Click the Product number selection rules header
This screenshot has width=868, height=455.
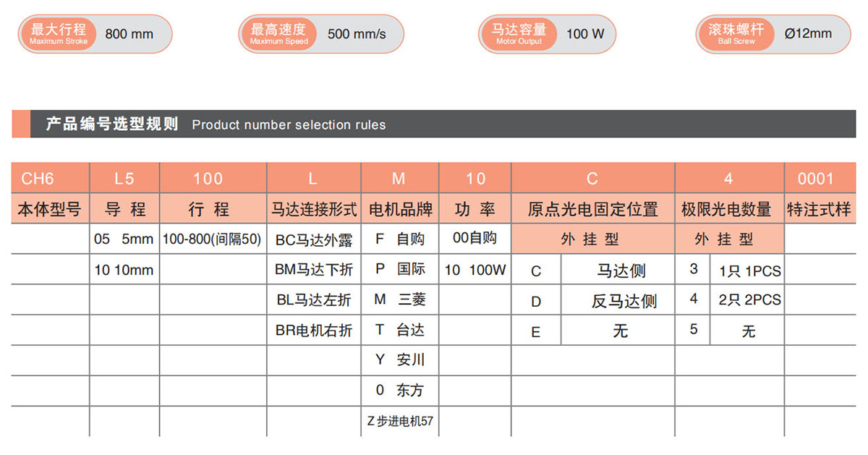(x=288, y=124)
